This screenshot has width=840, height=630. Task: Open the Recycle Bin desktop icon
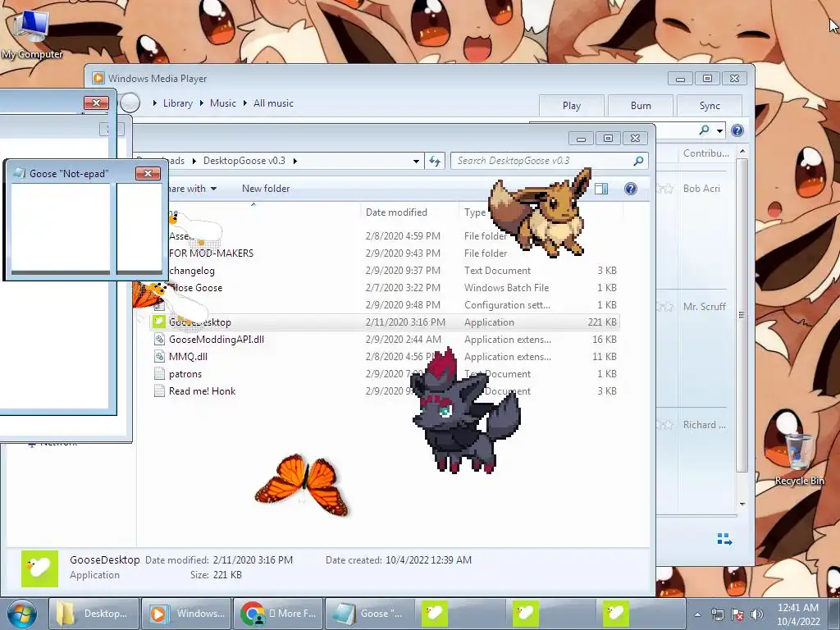(x=799, y=459)
